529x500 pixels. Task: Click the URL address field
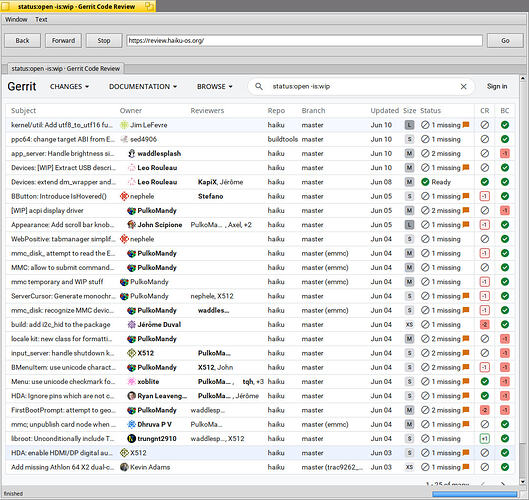click(x=305, y=40)
